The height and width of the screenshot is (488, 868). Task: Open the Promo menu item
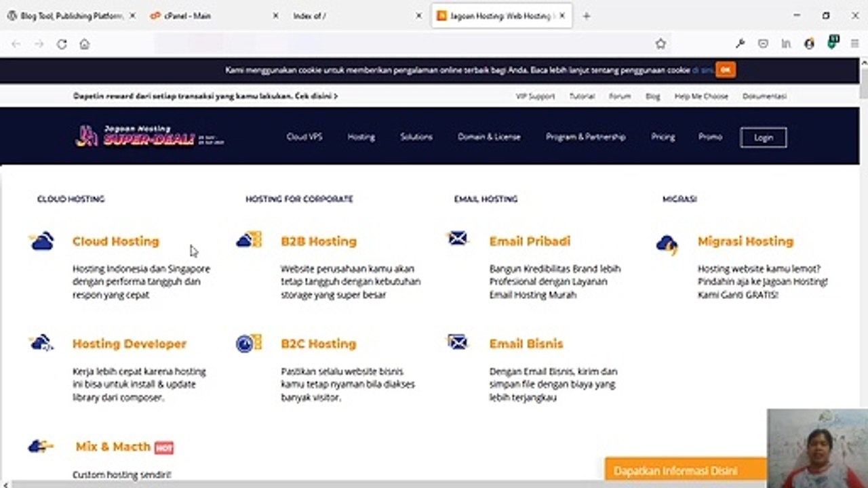(x=710, y=137)
